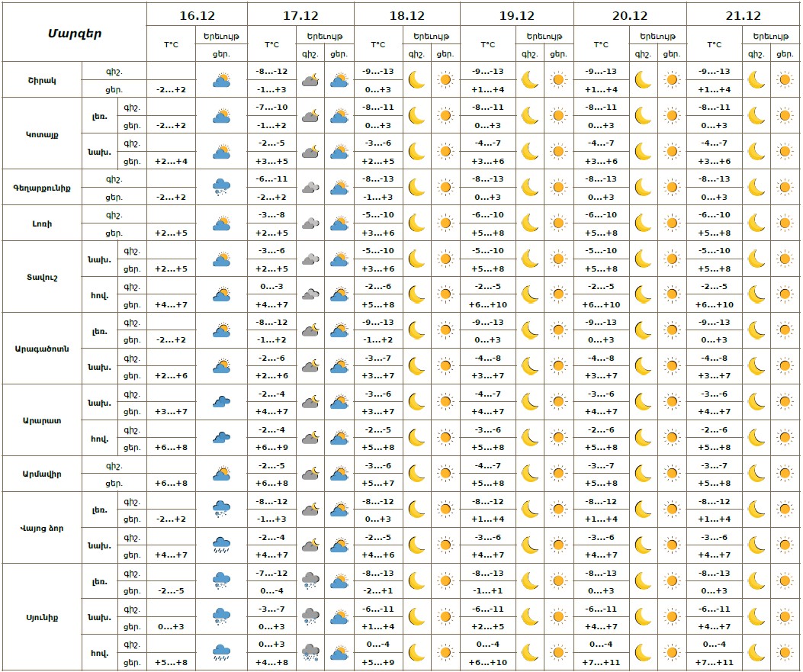
Task: Click Շիրակ weather icon for 16.12
Action: (221, 79)
